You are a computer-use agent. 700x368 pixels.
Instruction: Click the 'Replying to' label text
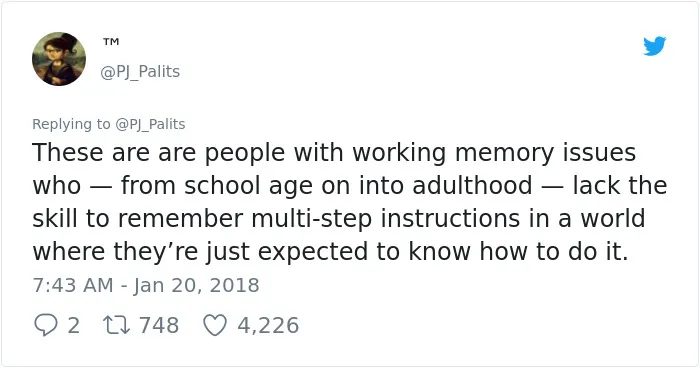pos(71,124)
